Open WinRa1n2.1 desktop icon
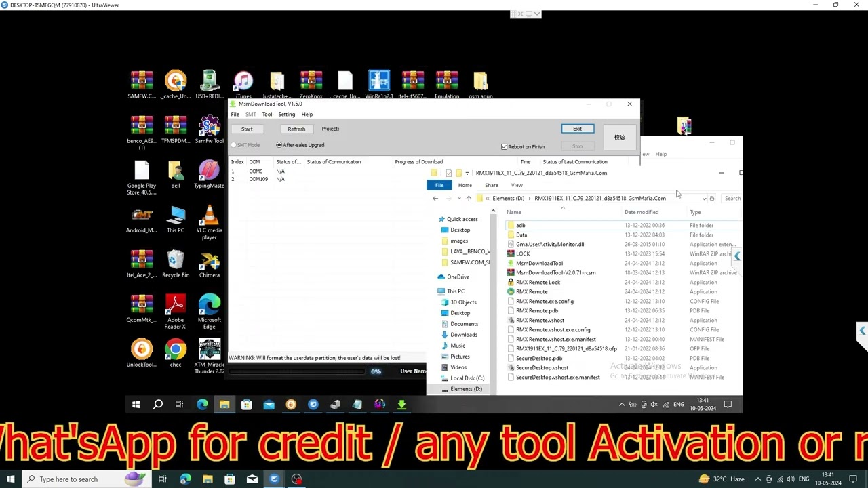The image size is (868, 488). pos(379,85)
